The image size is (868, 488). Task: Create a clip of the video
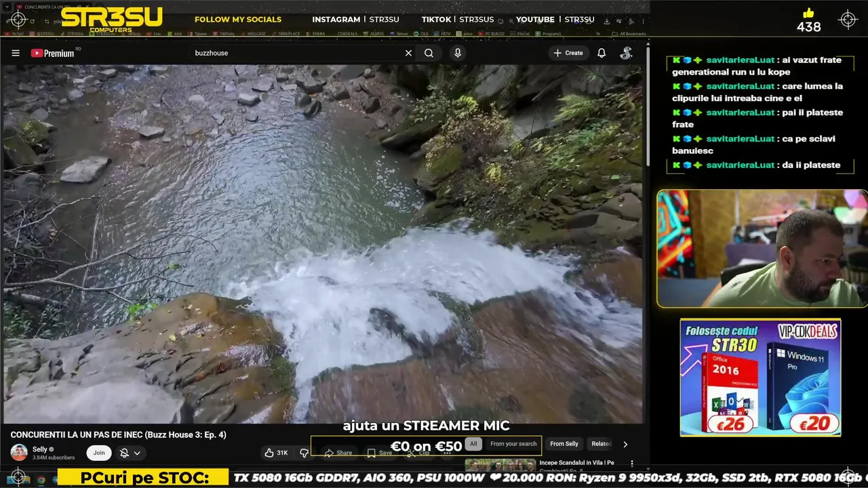418,453
